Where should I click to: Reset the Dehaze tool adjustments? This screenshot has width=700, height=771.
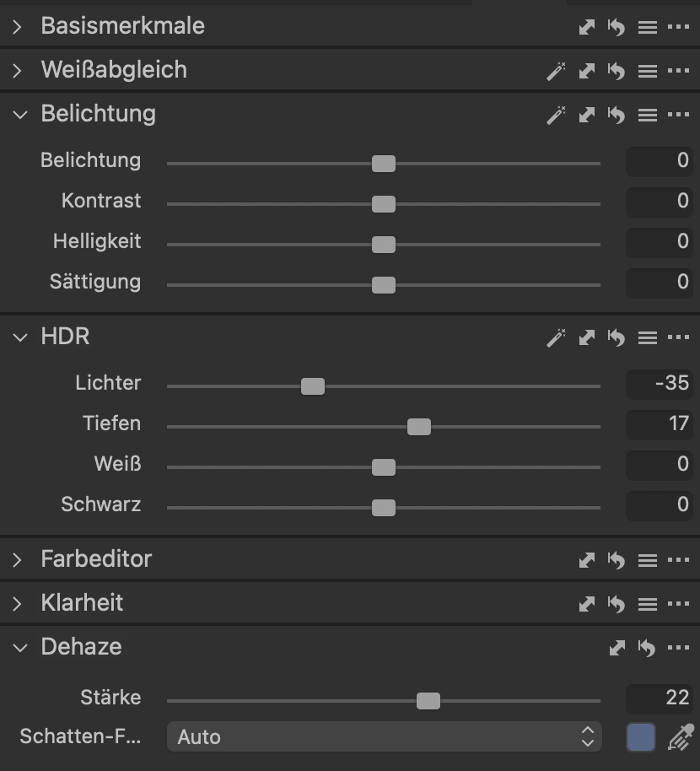coord(647,648)
